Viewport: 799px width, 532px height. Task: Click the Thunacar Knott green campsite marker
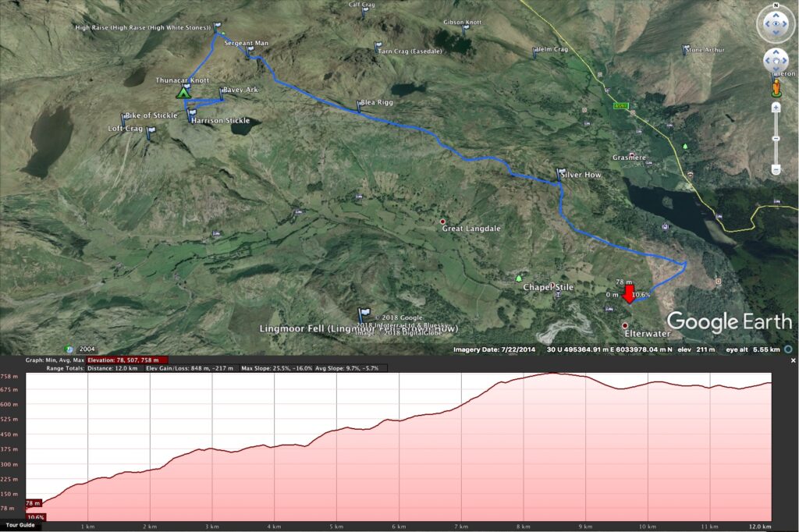tap(183, 93)
